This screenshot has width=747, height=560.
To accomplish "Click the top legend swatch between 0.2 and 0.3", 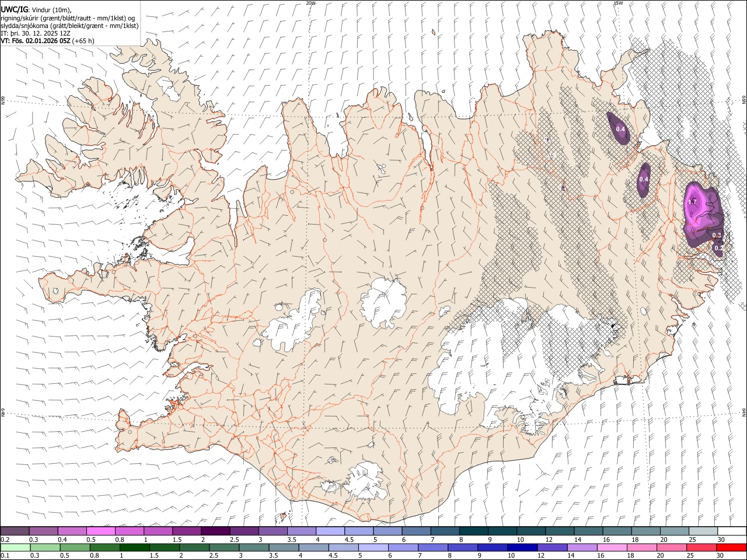I will pos(15,531).
